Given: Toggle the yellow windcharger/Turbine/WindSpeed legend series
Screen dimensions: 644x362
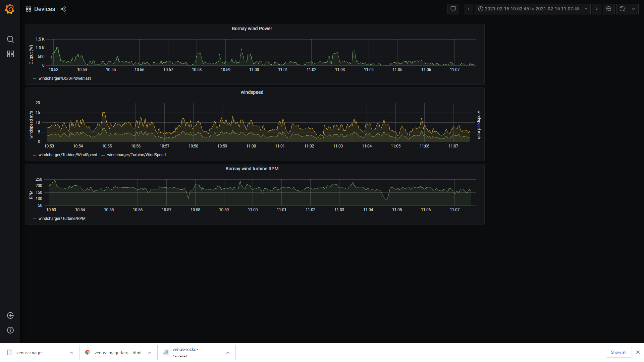Looking at the screenshot, I should tap(136, 155).
